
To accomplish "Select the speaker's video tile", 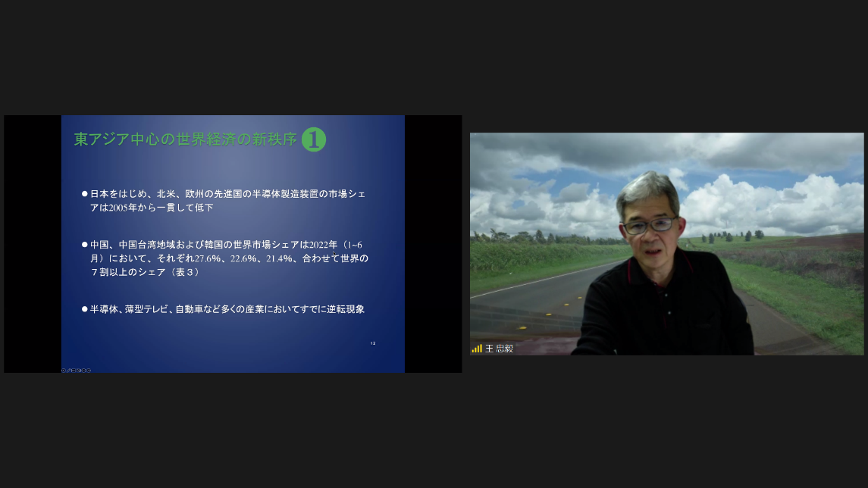I will pos(666,244).
